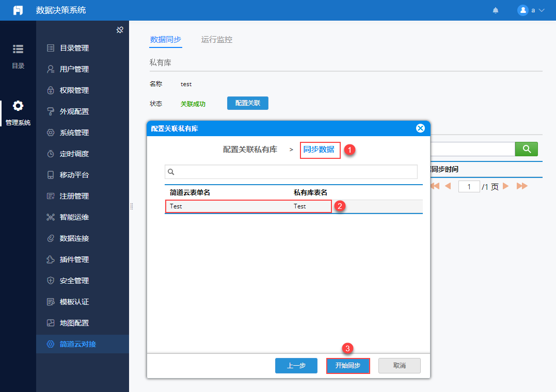This screenshot has height=392, width=556.
Task: Go to first page arrow
Action: 435,186
